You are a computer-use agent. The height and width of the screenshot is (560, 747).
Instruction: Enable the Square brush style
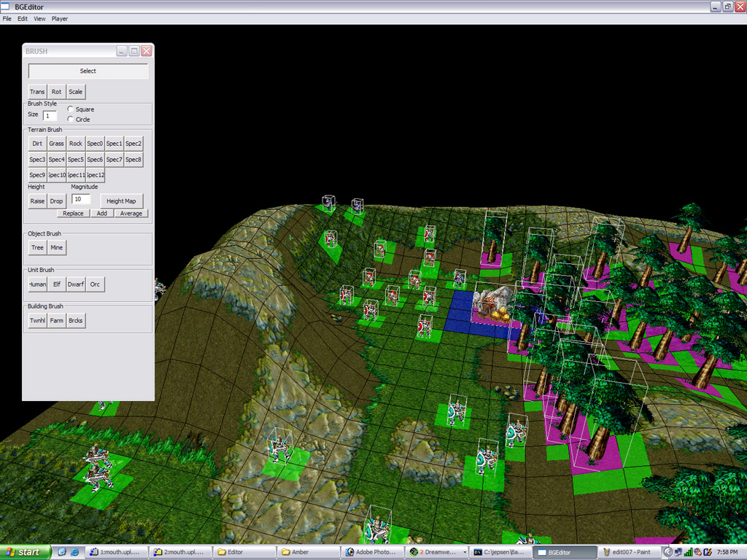pos(70,109)
